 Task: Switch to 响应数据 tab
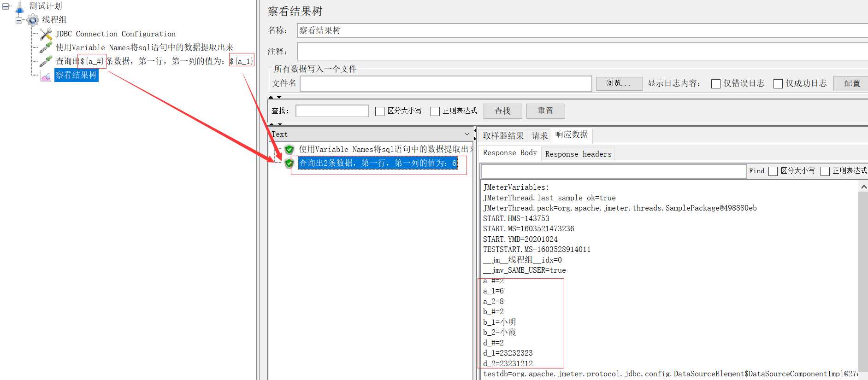572,134
